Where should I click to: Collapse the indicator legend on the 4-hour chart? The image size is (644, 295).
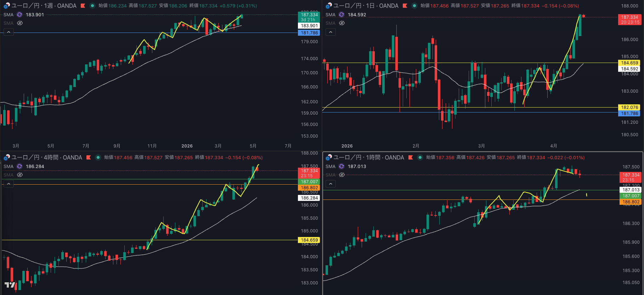9,184
